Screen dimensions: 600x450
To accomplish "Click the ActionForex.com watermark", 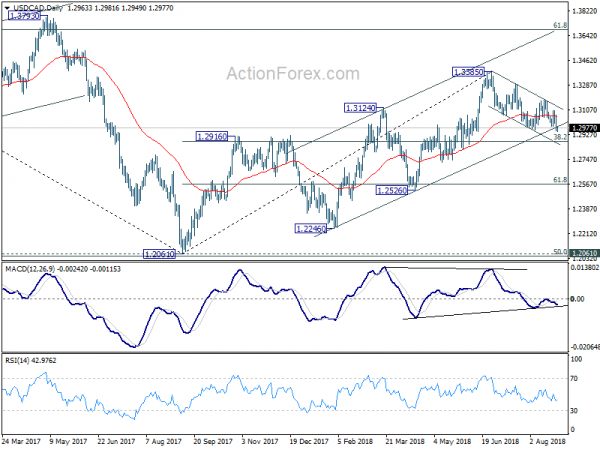I will pyautogui.click(x=293, y=73).
